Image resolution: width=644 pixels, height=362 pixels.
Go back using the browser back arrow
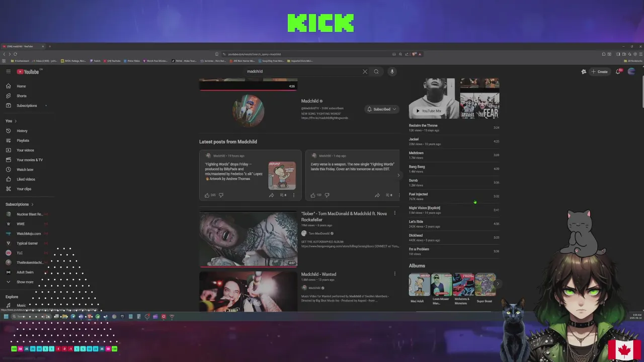point(4,54)
